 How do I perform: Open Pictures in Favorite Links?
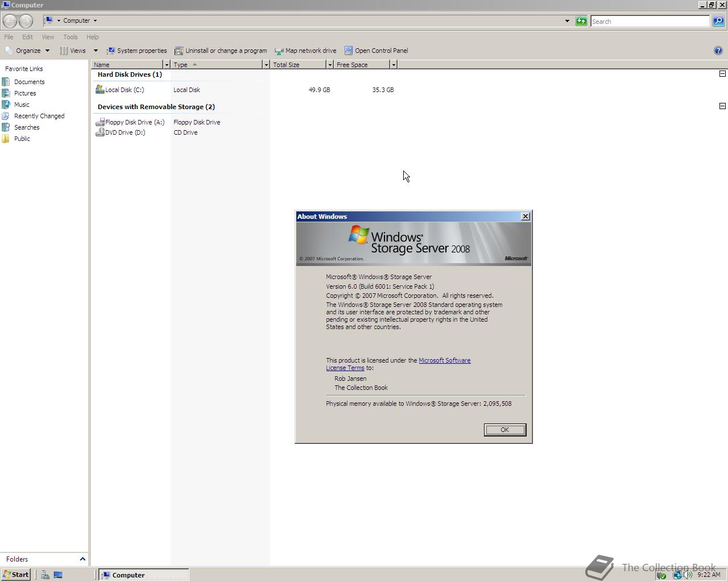point(25,93)
